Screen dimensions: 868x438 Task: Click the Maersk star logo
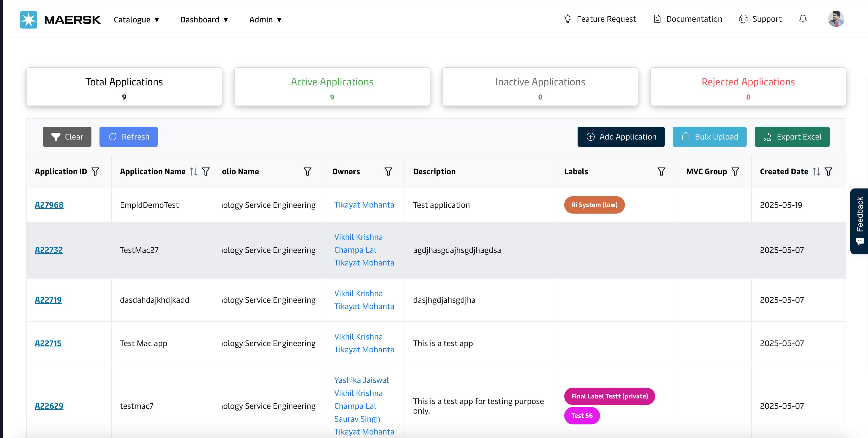click(29, 20)
